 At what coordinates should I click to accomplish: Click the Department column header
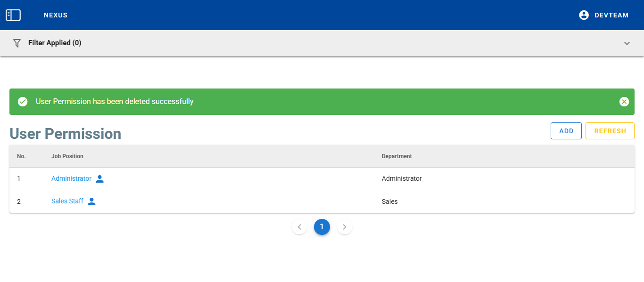pyautogui.click(x=396, y=156)
